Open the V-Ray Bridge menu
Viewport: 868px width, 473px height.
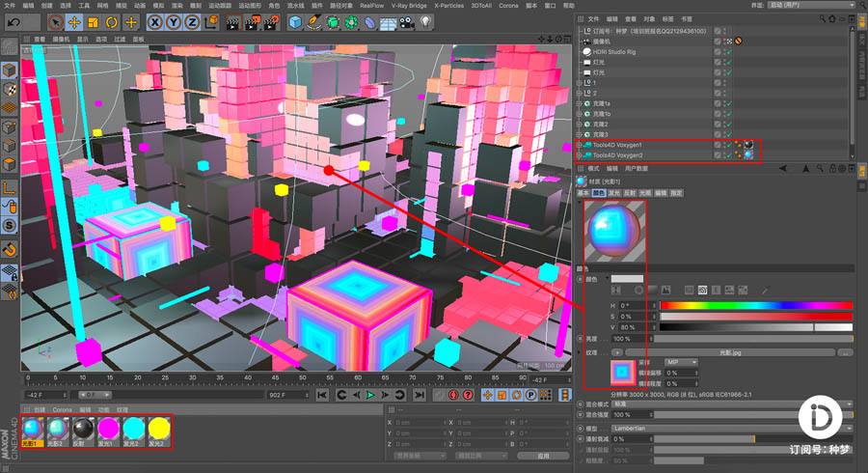click(x=409, y=6)
